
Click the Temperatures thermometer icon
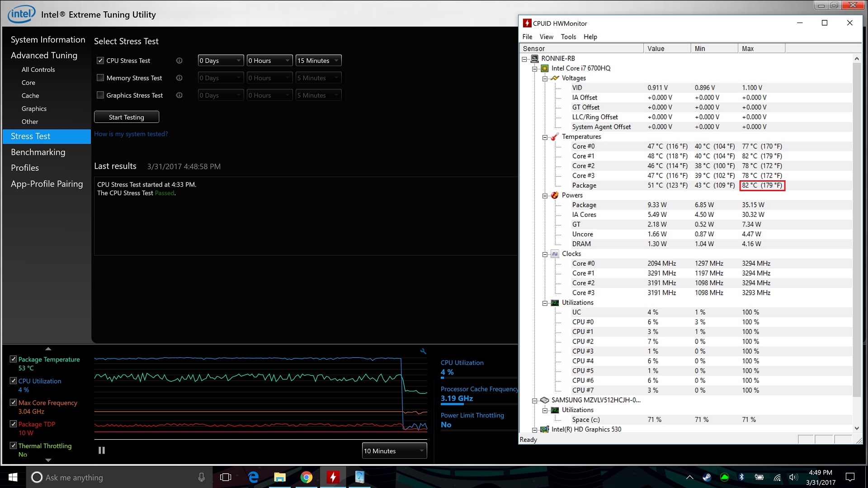555,136
